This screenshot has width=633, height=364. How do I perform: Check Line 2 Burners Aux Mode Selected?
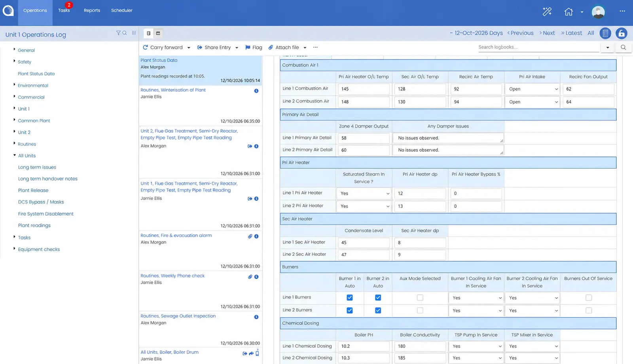pyautogui.click(x=420, y=310)
